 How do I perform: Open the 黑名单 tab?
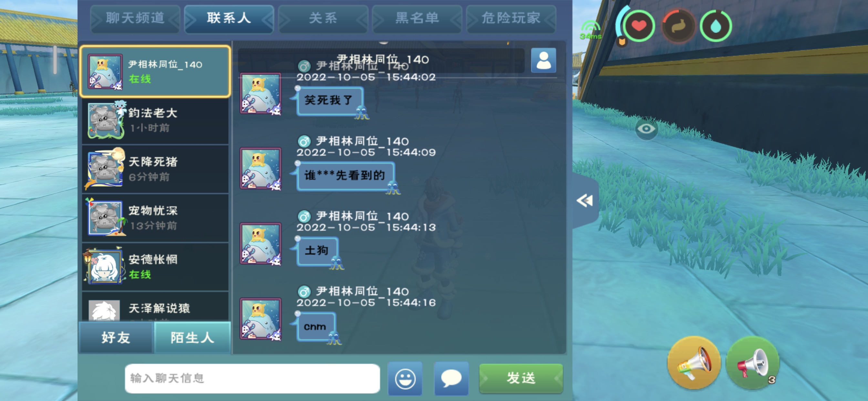[417, 18]
